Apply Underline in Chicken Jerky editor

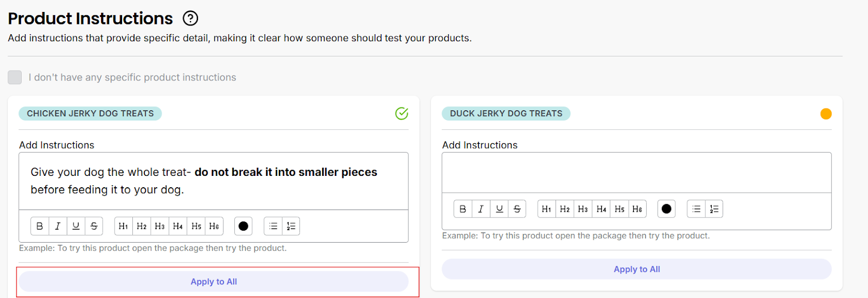76,226
